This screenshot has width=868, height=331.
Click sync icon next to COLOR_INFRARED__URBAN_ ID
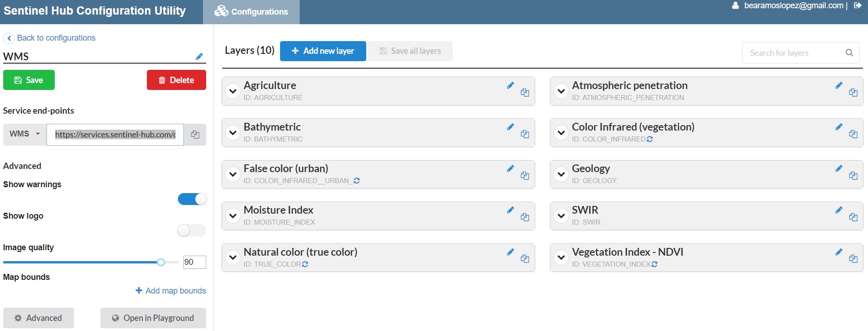pos(357,181)
